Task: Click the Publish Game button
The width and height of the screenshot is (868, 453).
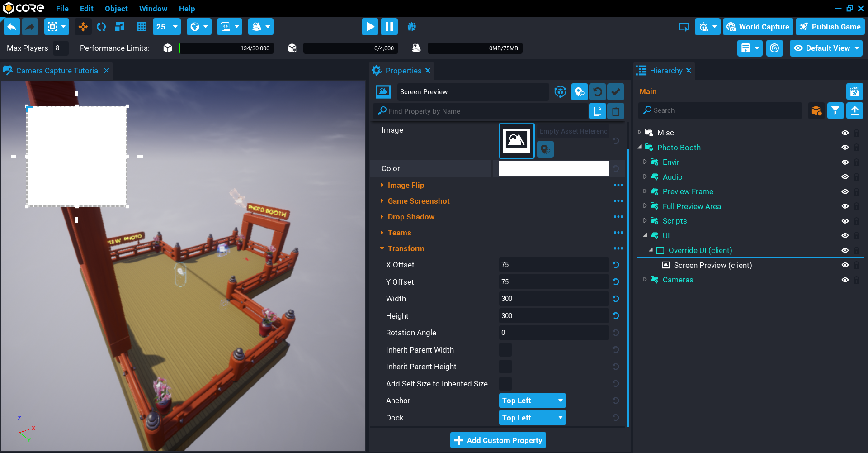Action: tap(830, 27)
